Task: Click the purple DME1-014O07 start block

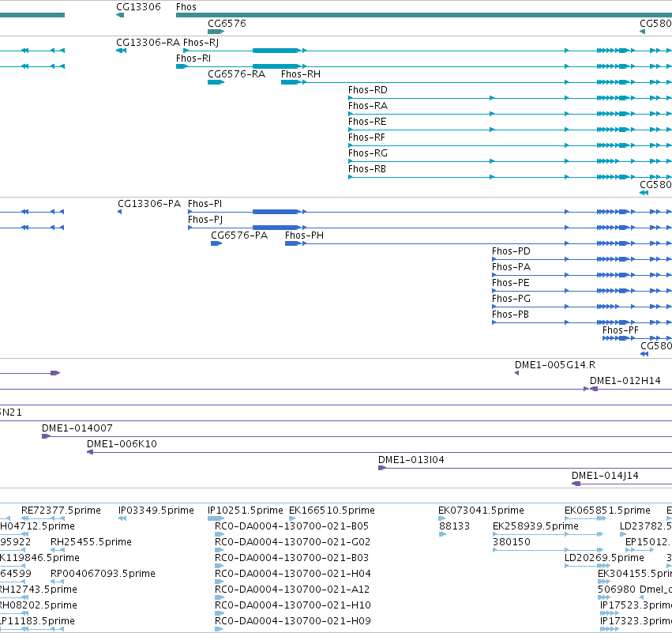Action: click(x=47, y=436)
